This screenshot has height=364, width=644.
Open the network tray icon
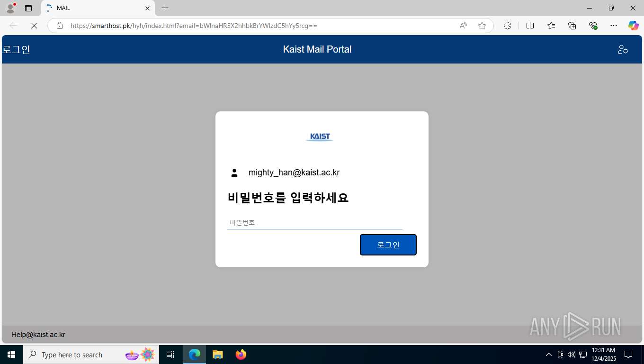[583, 355]
